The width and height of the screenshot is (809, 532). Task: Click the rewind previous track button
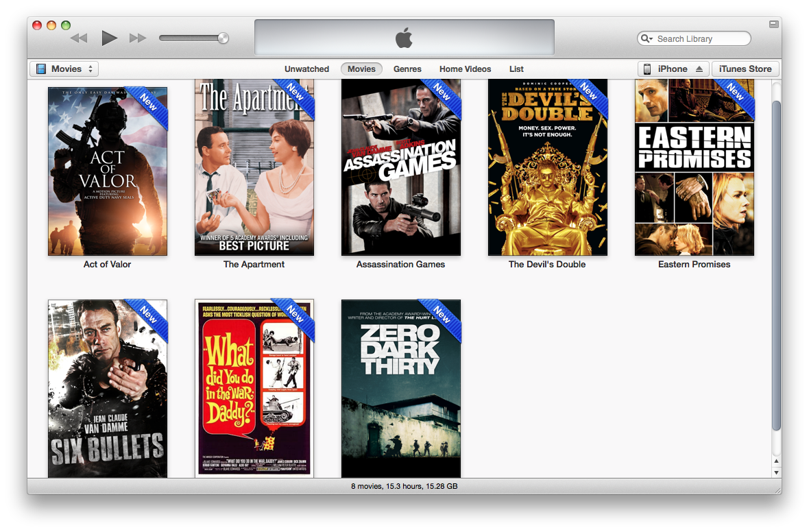click(x=79, y=38)
